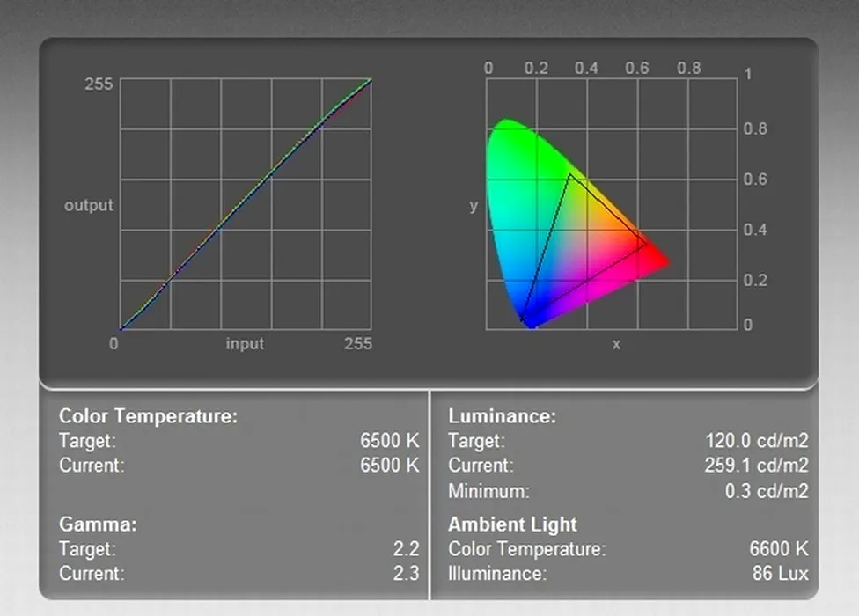The image size is (859, 616).
Task: Click the blue vertex of the gamut triangle
Action: pos(522,319)
